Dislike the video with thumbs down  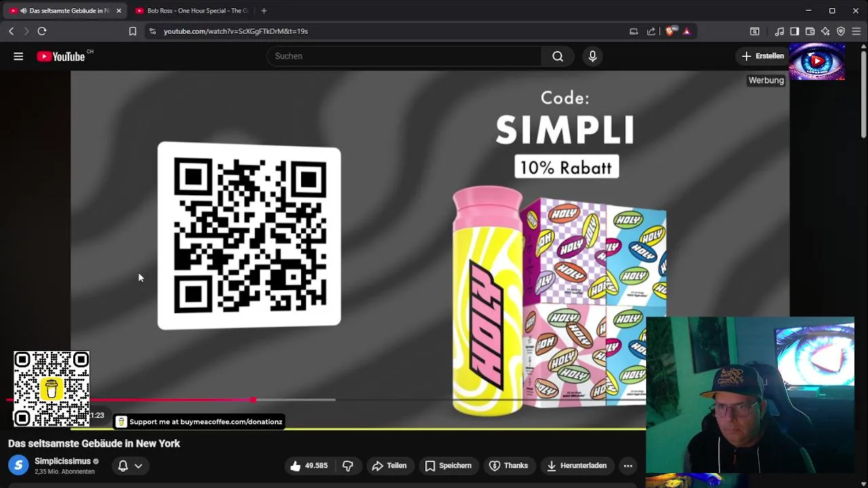[348, 466]
